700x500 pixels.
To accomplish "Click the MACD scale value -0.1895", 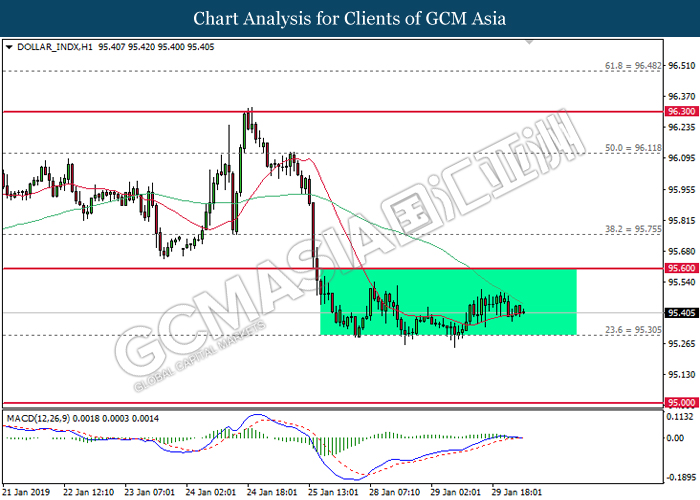I will (x=681, y=478).
